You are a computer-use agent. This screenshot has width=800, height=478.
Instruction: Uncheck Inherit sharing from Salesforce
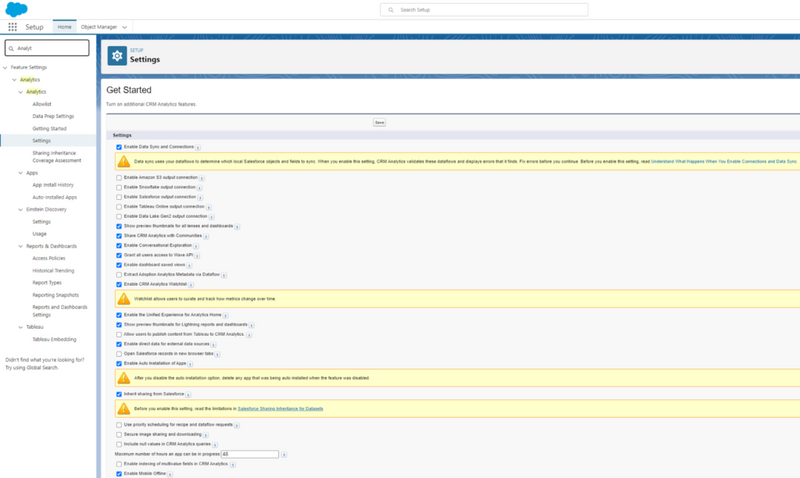[119, 394]
